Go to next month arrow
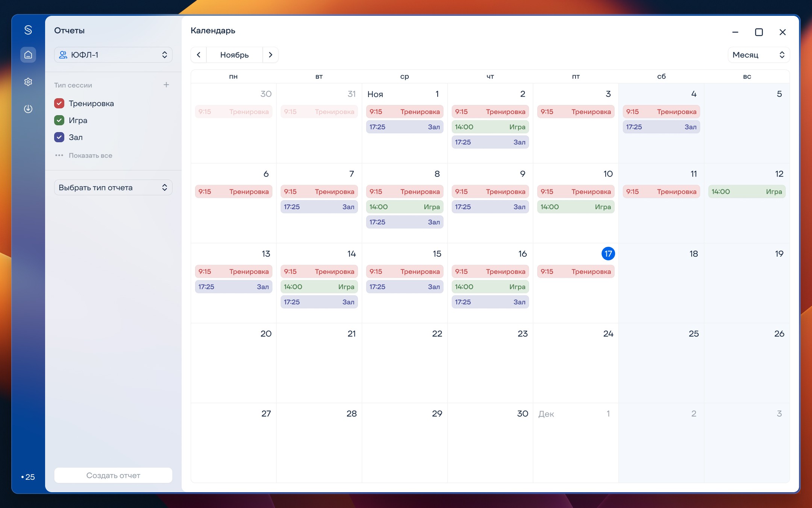Viewport: 812px width, 508px height. tap(270, 55)
